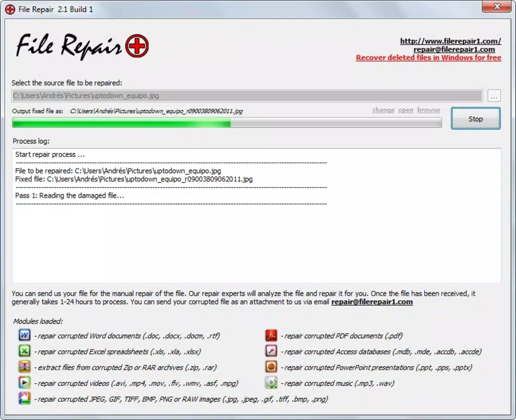This screenshot has height=420, width=516.
Task: Click the corrupted videos module icon
Action: click(24, 383)
